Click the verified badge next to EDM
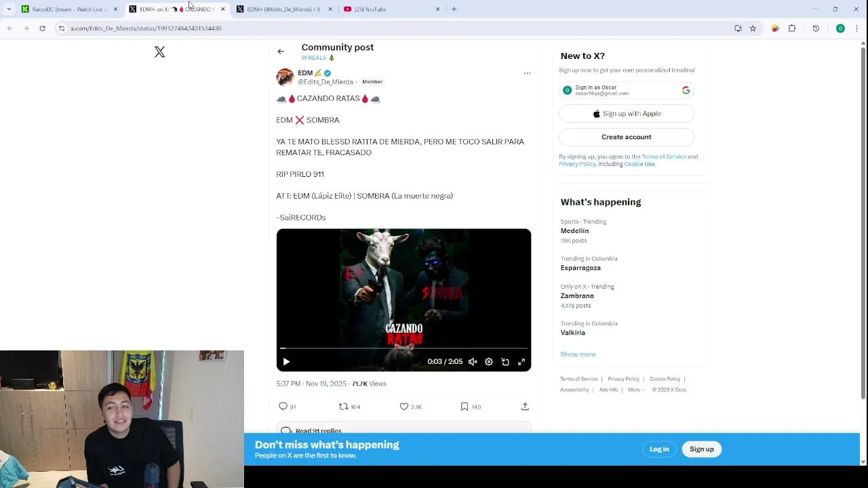The image size is (868, 488). [x=328, y=73]
